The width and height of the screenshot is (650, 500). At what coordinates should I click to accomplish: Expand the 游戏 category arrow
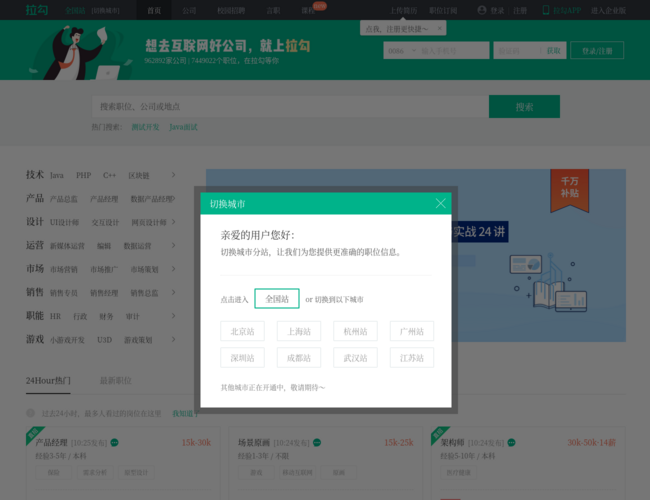(x=173, y=340)
